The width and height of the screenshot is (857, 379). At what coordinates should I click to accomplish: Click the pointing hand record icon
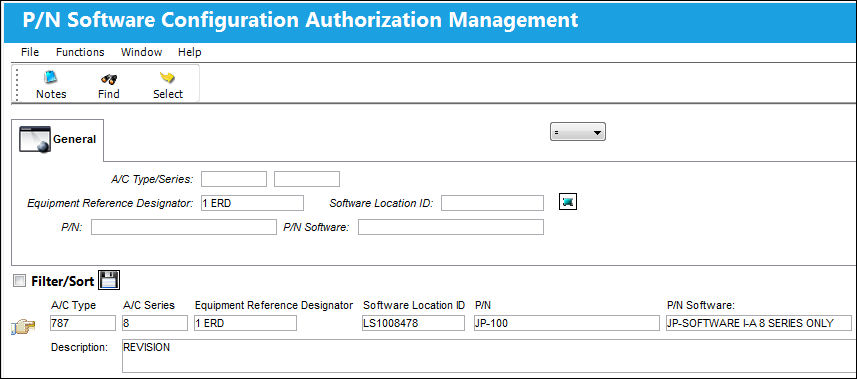click(x=23, y=327)
